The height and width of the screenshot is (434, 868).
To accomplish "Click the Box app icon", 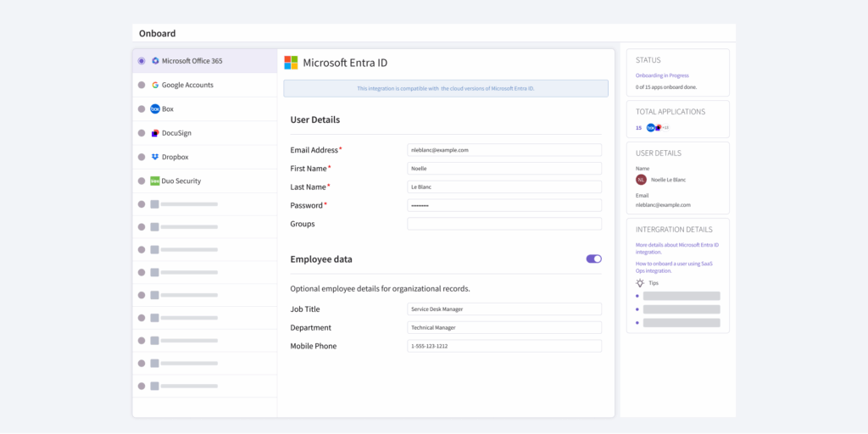I will (x=155, y=109).
